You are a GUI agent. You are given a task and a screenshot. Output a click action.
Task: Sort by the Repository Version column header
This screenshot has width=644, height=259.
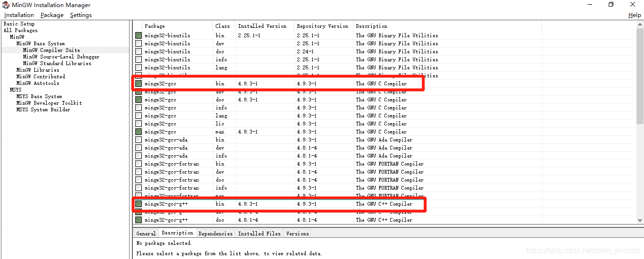pos(324,26)
